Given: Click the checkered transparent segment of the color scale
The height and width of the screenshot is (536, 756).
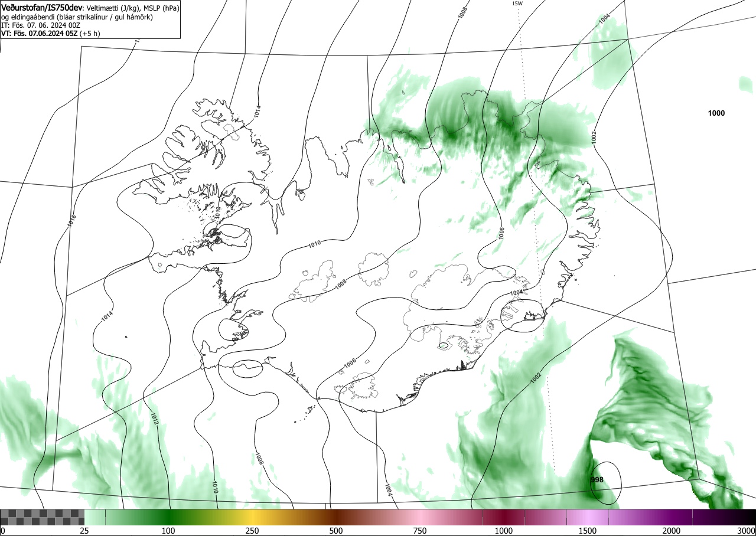Looking at the screenshot, I should (43, 517).
